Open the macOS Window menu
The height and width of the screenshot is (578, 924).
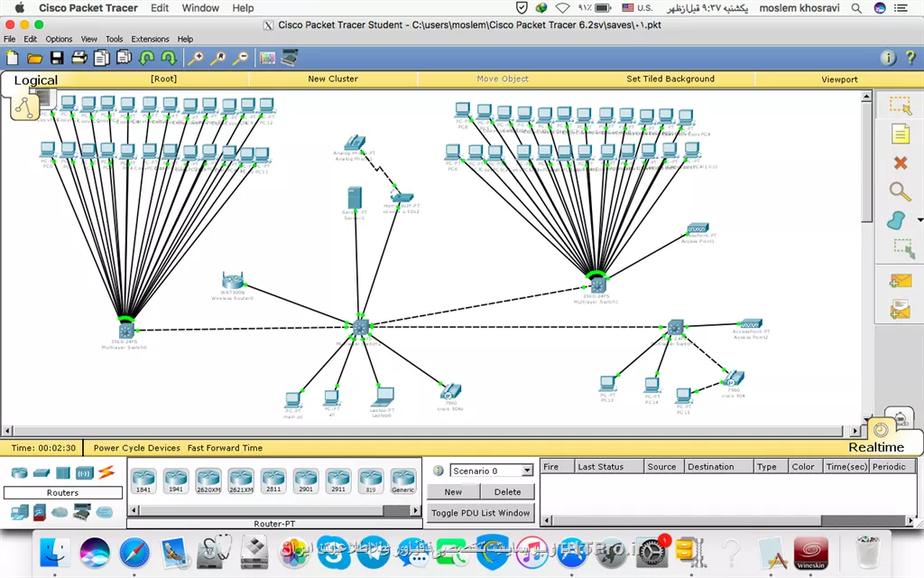[x=200, y=7]
